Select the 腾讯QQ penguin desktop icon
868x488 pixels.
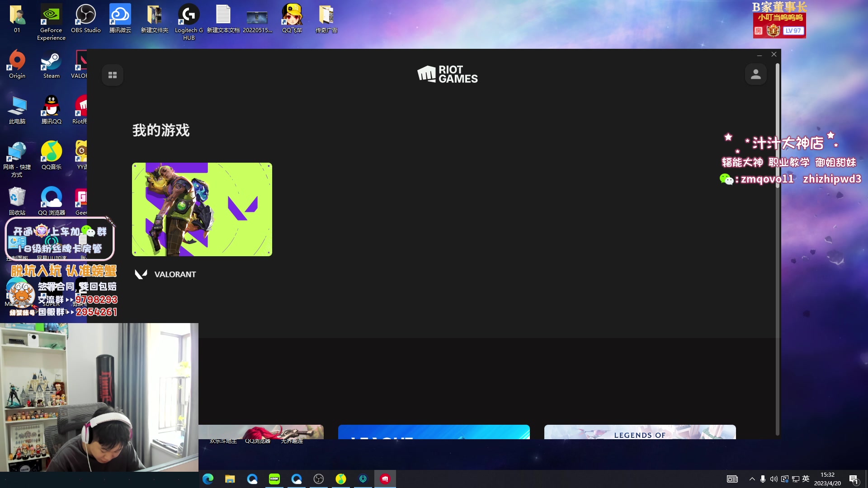(x=52, y=109)
